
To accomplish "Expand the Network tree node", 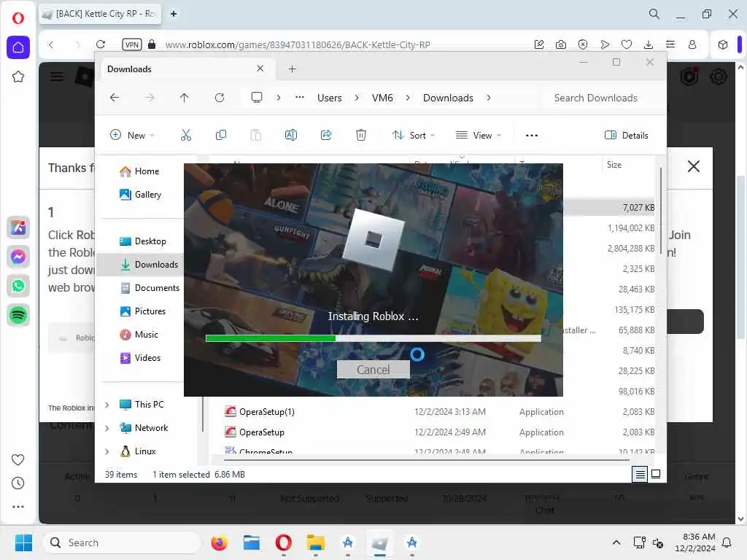I will pyautogui.click(x=107, y=428).
